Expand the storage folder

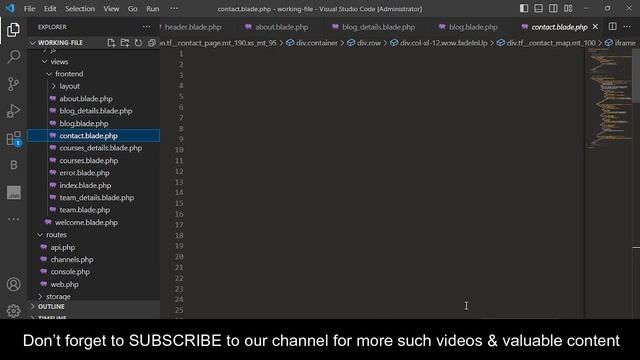tap(58, 296)
